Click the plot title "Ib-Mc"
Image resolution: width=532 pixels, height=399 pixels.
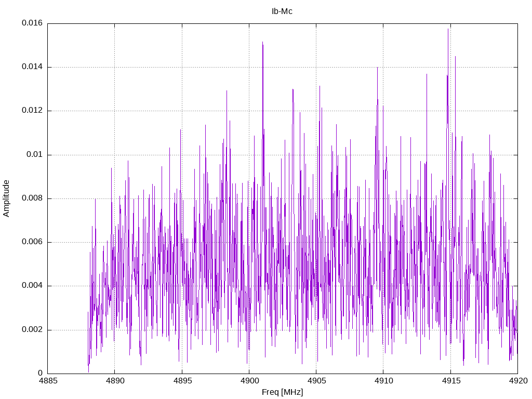point(282,11)
